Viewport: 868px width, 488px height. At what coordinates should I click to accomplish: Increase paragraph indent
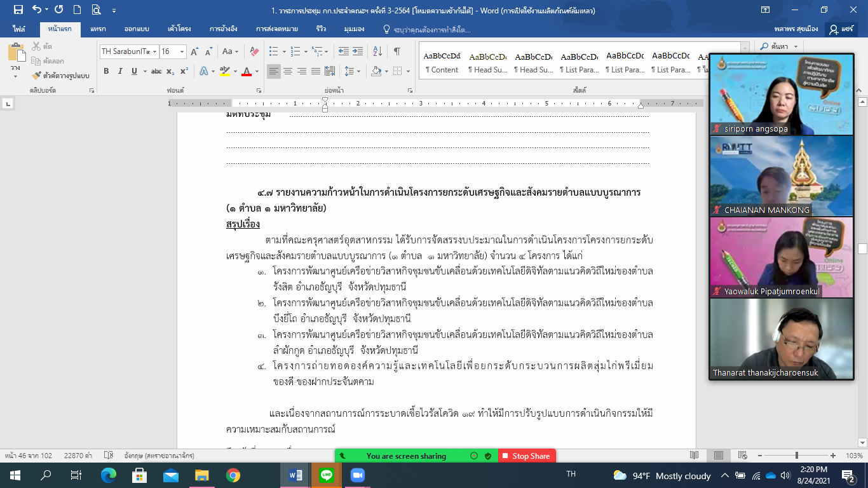[358, 51]
